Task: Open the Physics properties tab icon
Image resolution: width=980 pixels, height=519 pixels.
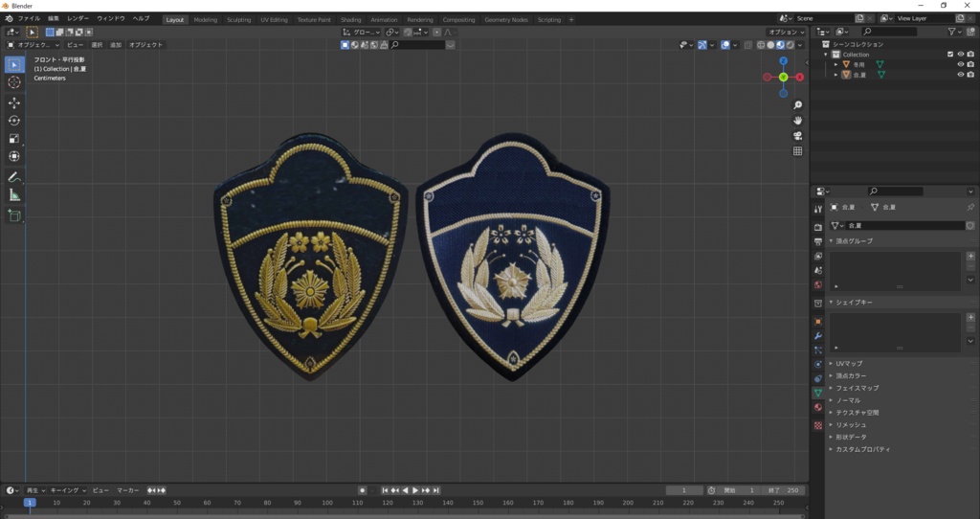Action: pyautogui.click(x=817, y=364)
